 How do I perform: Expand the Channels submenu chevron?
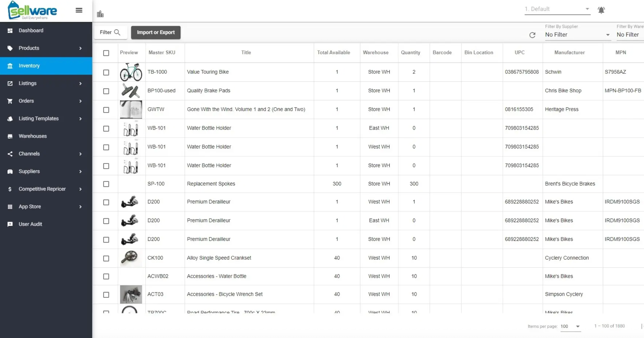tap(80, 154)
